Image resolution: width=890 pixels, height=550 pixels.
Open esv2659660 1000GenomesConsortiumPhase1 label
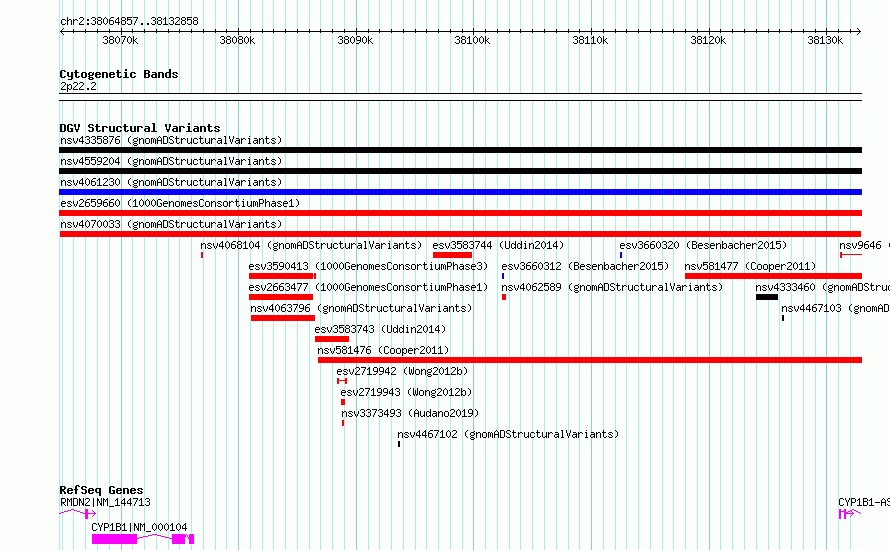(x=180, y=203)
